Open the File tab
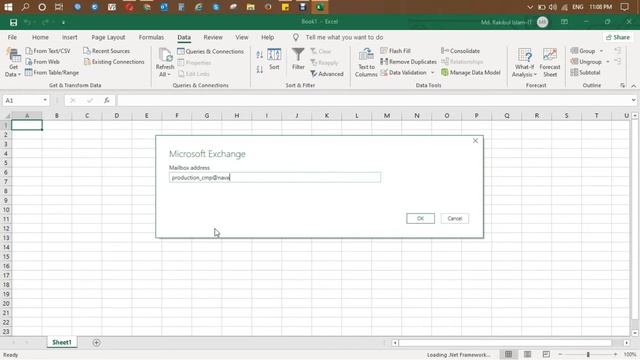Screen dimensions: 640x360 coord(12,37)
